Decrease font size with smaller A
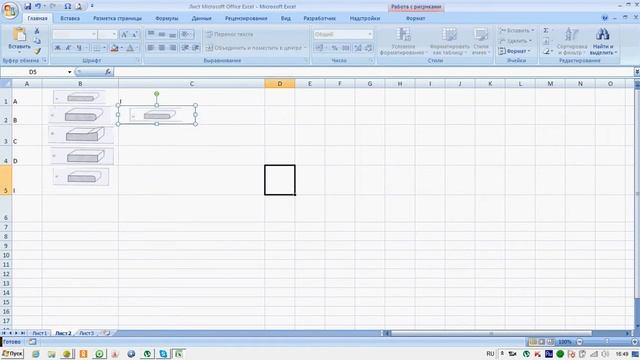Image resolution: width=640 pixels, height=360 pixels. point(134,34)
